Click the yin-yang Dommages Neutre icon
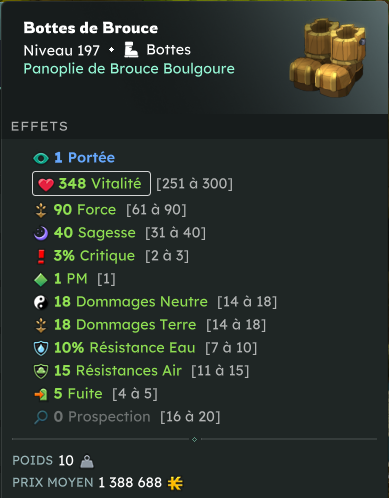The width and height of the screenshot is (389, 498). coord(41,302)
